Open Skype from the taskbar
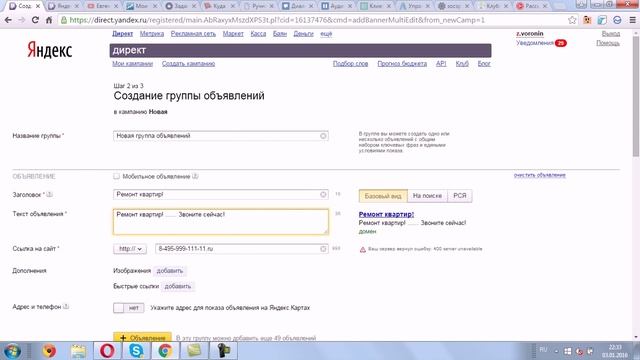The width and height of the screenshot is (640, 360). (136, 351)
